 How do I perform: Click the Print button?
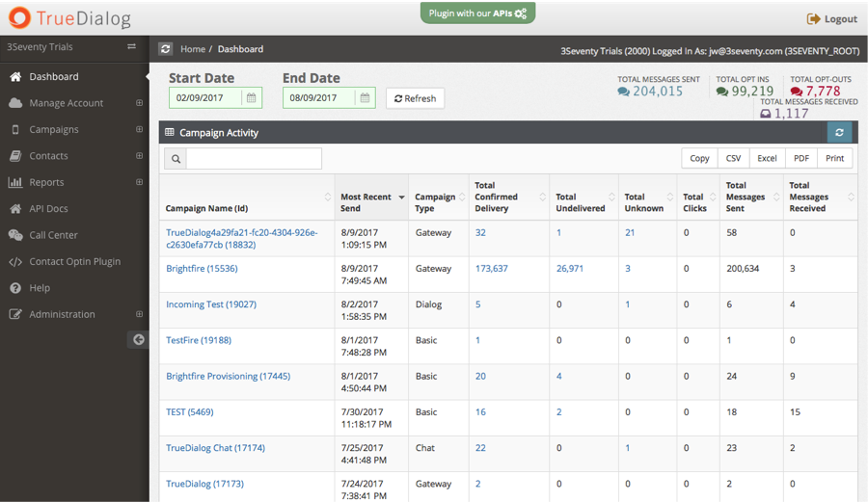tap(835, 158)
